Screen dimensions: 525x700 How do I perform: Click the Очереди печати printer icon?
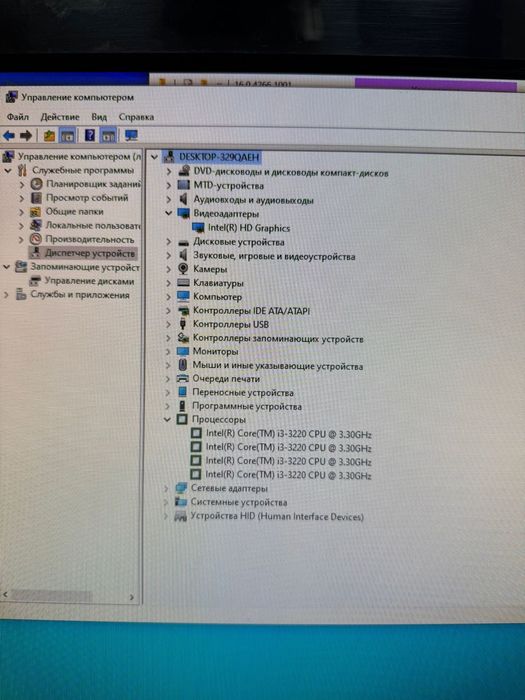(182, 379)
